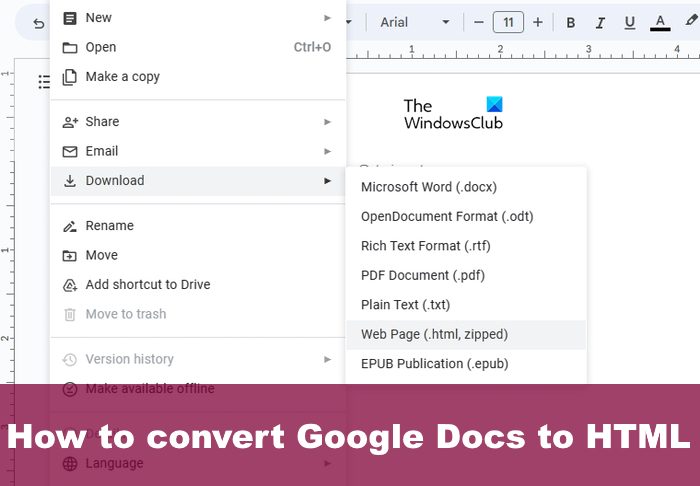Download as PDF Document (.pdf)

click(x=466, y=275)
